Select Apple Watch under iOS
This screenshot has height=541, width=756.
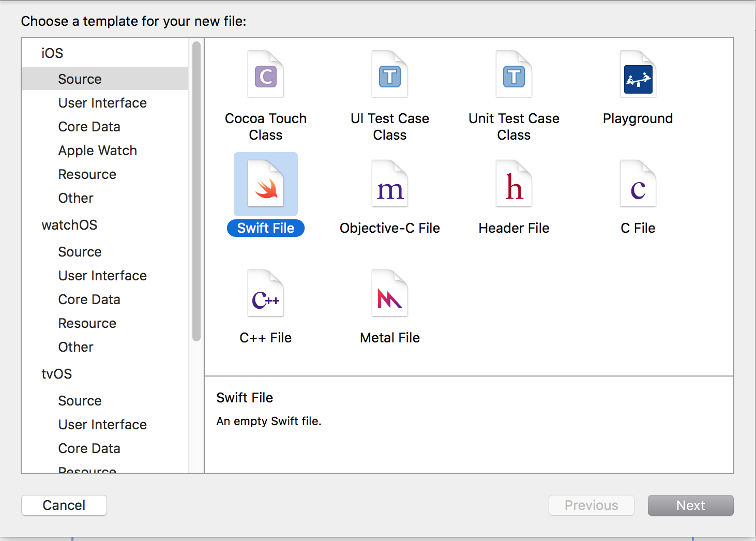click(x=98, y=151)
